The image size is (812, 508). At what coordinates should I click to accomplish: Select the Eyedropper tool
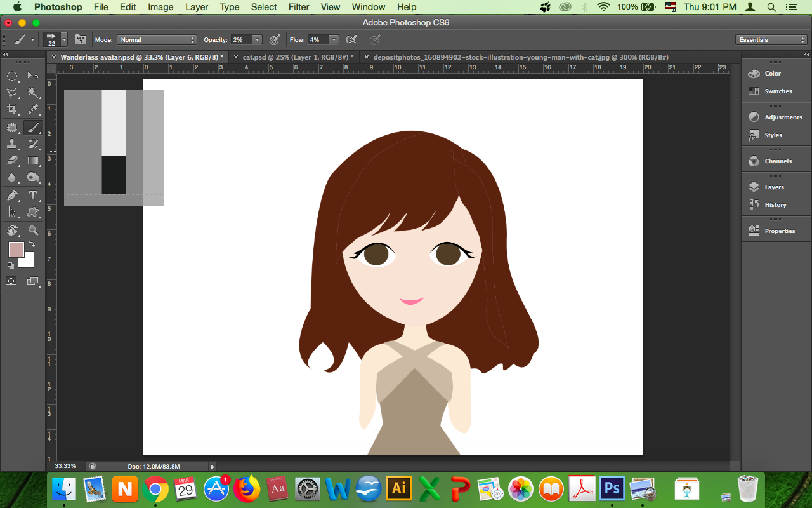point(33,109)
